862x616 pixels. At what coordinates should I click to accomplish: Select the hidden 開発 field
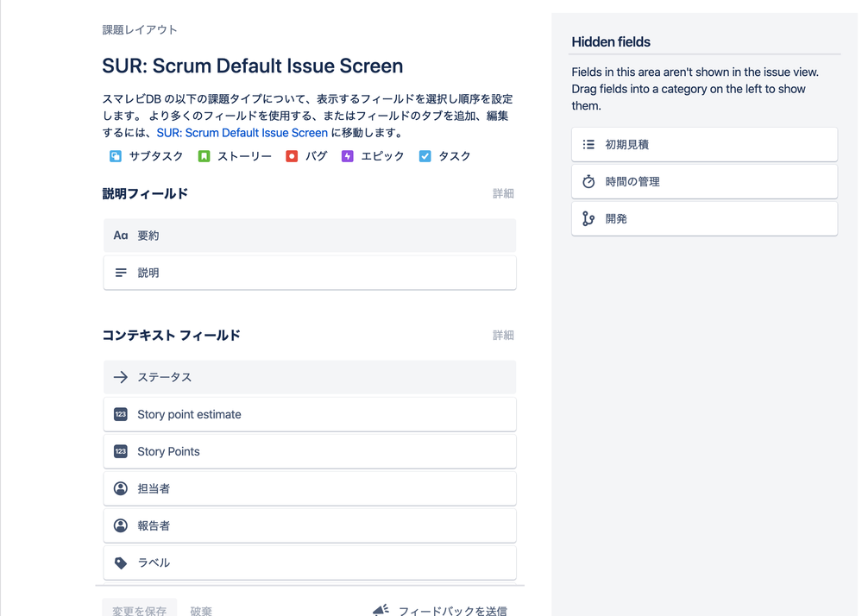click(704, 218)
